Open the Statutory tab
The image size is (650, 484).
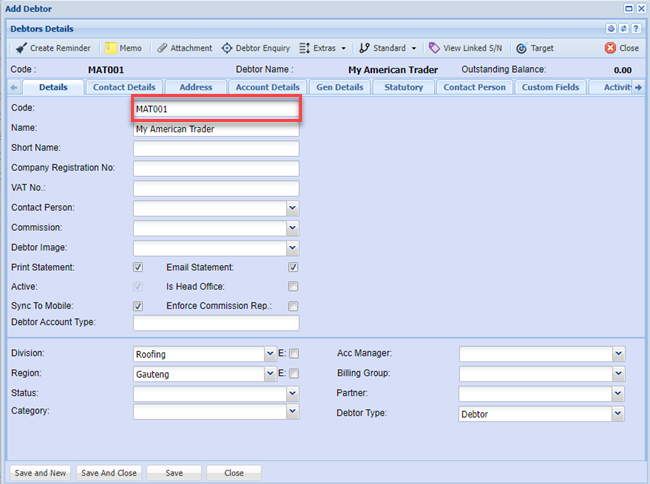pyautogui.click(x=403, y=87)
